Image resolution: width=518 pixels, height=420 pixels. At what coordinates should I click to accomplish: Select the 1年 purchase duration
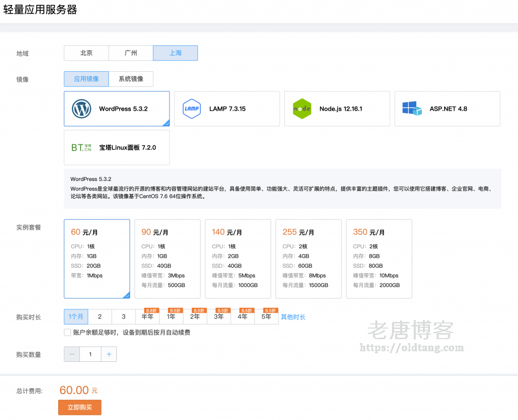point(171,317)
